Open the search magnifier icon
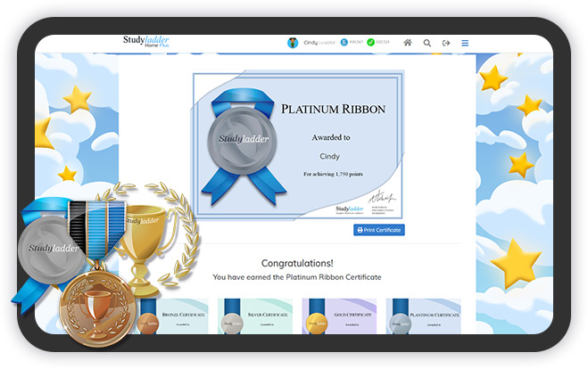The image size is (588, 369). 427,43
